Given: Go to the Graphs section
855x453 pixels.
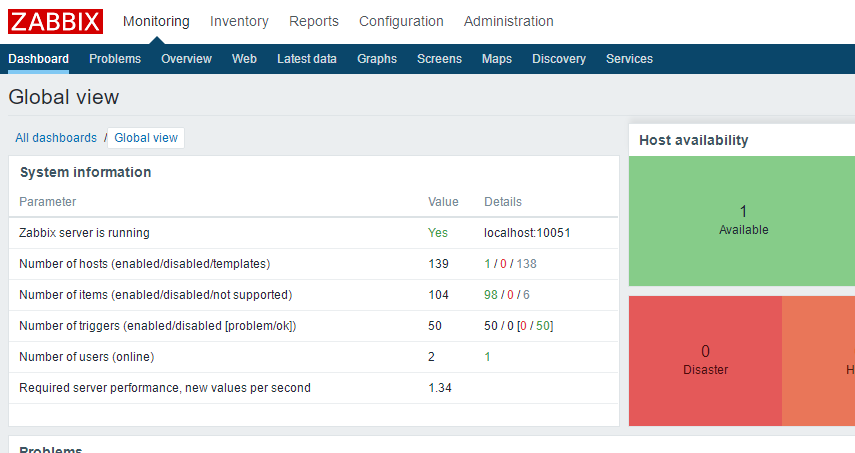Looking at the screenshot, I should point(377,59).
